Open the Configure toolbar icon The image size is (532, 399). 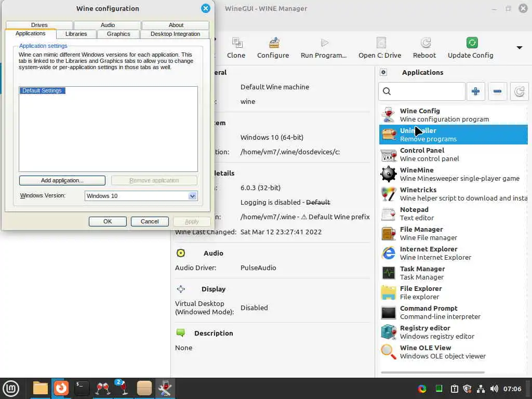click(274, 43)
